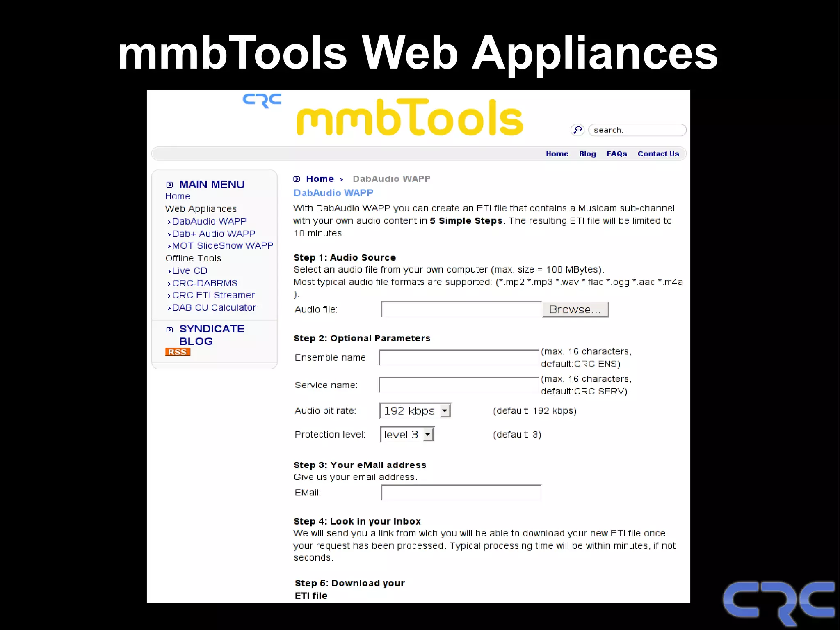Open the Protection level dropdown
This screenshot has height=630, width=840.
pyautogui.click(x=407, y=434)
